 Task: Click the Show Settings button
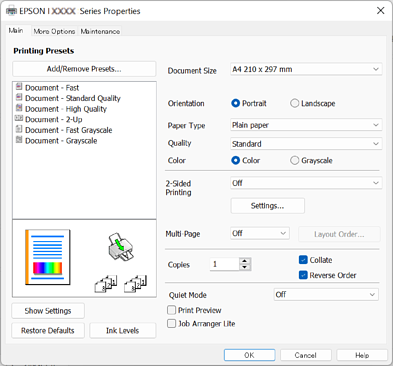tap(48, 311)
